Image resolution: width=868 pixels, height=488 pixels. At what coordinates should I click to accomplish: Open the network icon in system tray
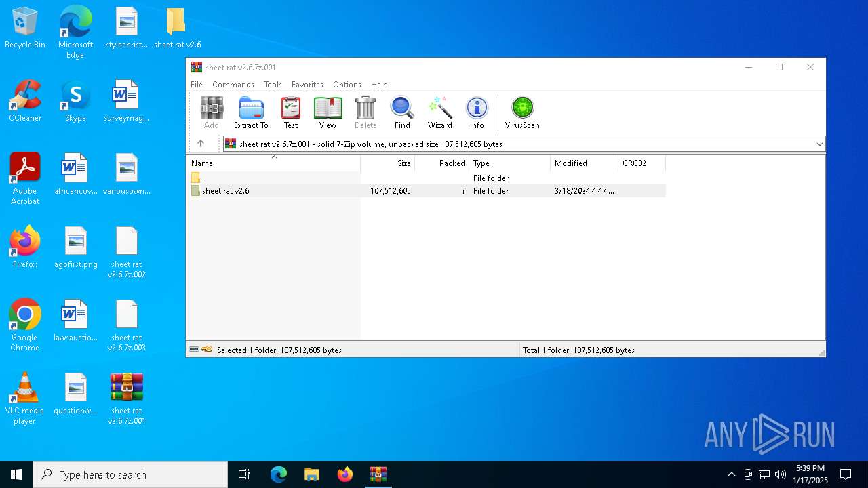point(764,474)
